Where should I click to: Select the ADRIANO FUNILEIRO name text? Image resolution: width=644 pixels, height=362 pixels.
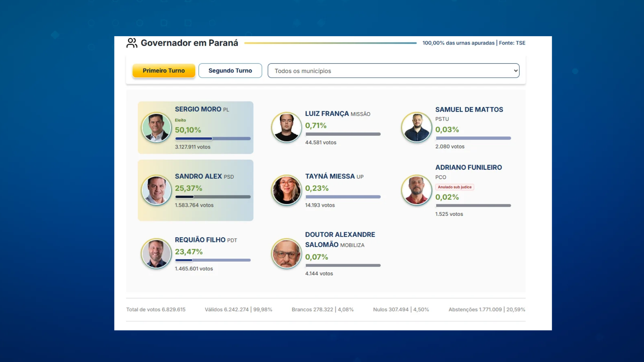tap(469, 167)
